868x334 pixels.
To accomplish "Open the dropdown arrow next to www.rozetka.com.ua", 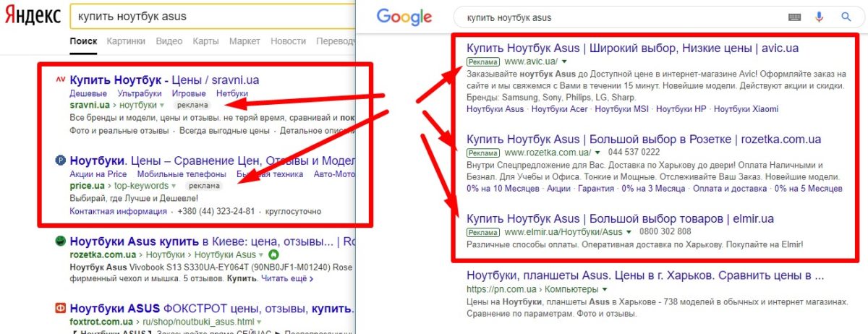I will pos(597,153).
